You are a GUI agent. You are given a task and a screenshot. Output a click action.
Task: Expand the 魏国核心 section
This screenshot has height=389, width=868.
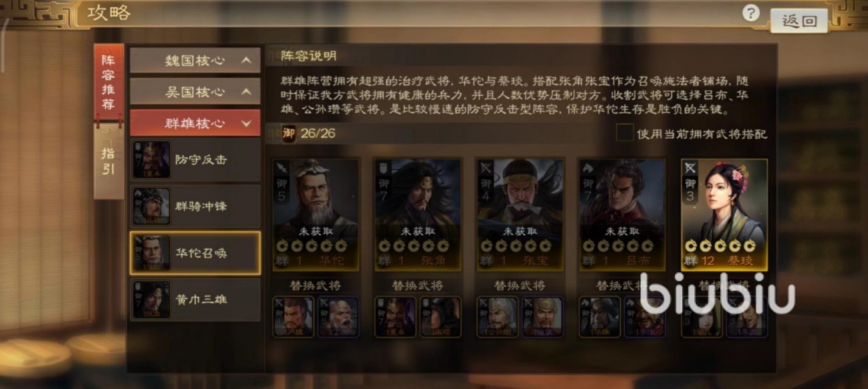(195, 60)
